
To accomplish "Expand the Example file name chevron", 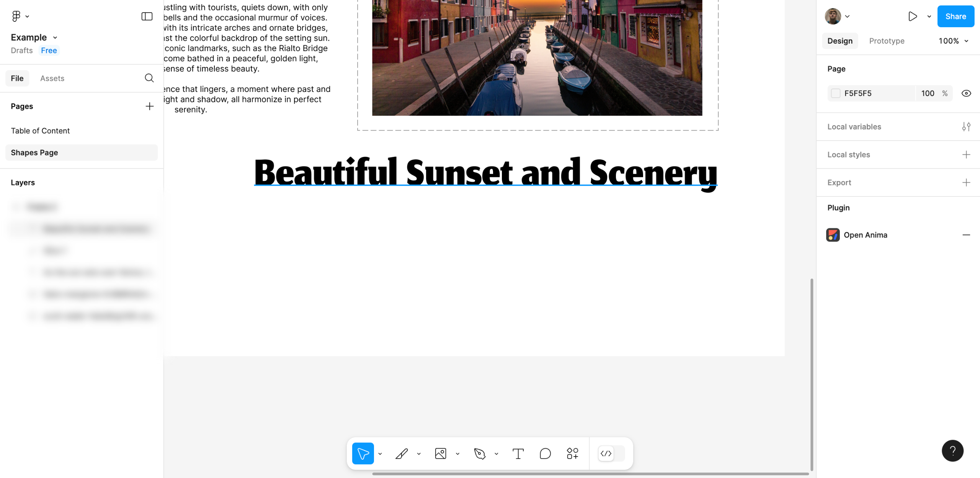I will tap(55, 38).
